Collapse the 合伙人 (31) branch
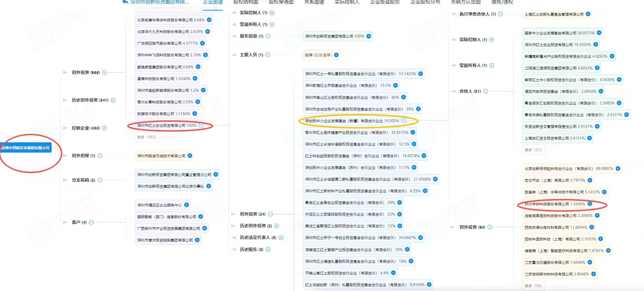Viewport: 644px width, 291px height. click(x=486, y=91)
